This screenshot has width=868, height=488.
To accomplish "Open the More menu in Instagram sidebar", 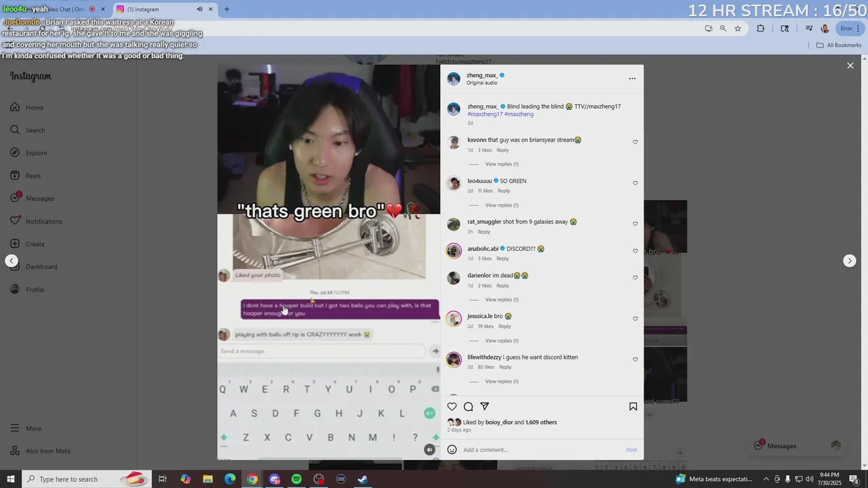I will tap(26, 428).
